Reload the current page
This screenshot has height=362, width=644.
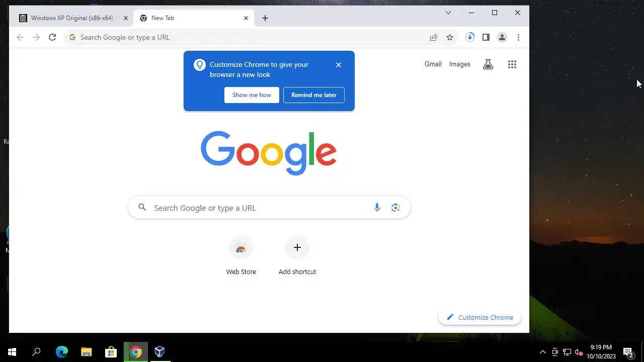tap(52, 37)
